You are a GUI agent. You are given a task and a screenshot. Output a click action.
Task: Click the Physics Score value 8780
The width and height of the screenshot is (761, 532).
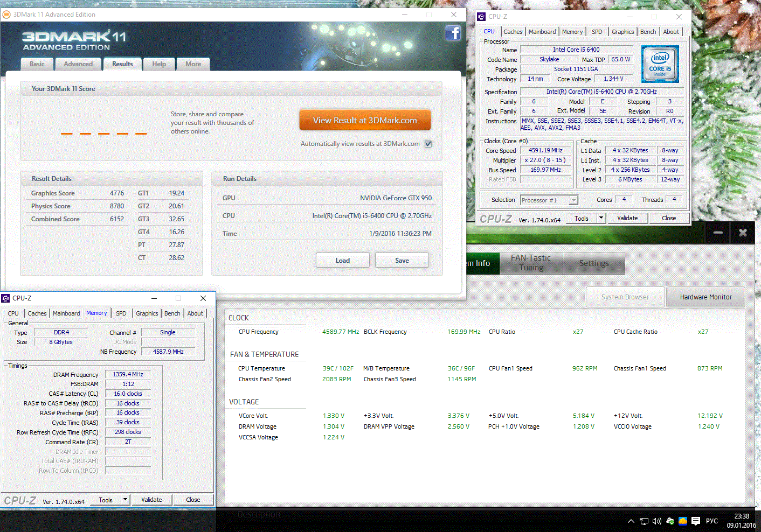point(117,206)
